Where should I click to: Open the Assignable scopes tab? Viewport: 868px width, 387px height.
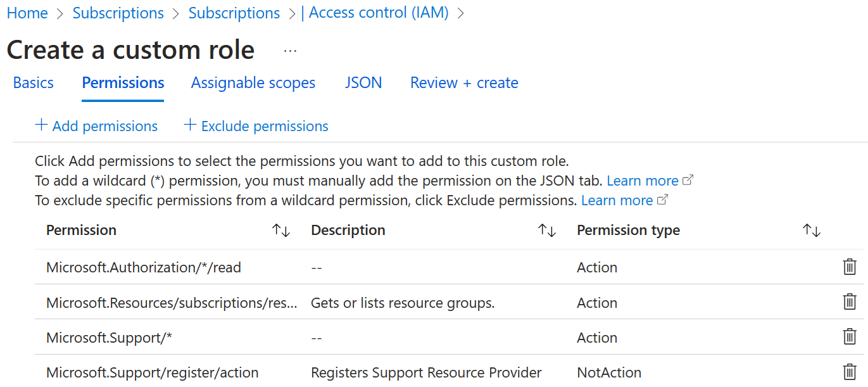[x=253, y=83]
